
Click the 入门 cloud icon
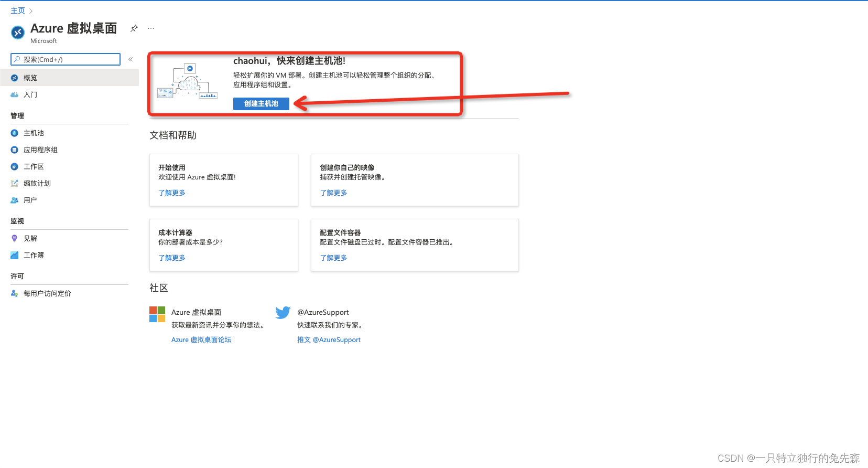coord(15,94)
